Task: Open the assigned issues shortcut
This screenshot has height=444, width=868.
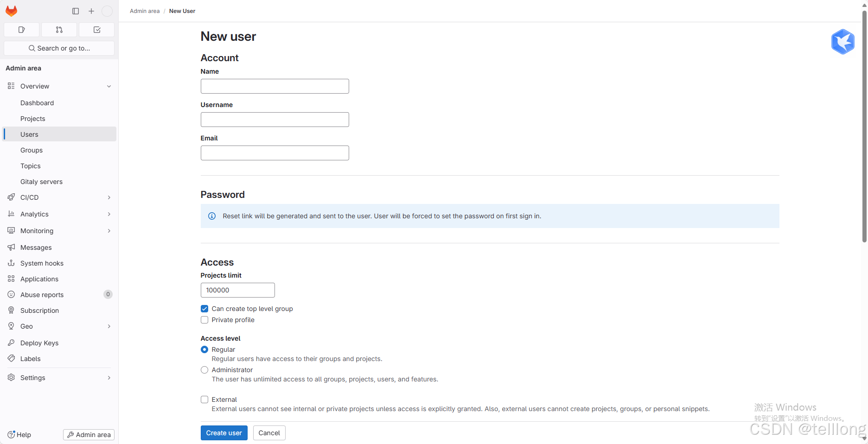Action: click(21, 30)
